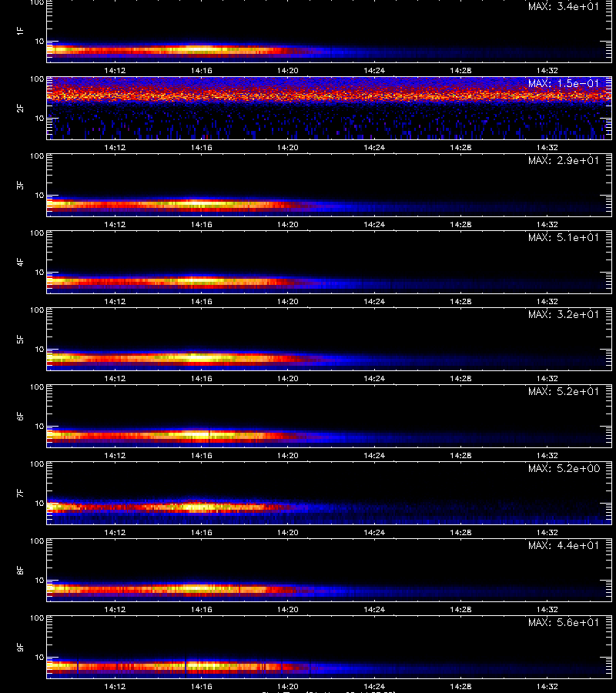Click 14:16 tick label under 7F panel
Viewport: 616px width, 693px height.
[202, 533]
